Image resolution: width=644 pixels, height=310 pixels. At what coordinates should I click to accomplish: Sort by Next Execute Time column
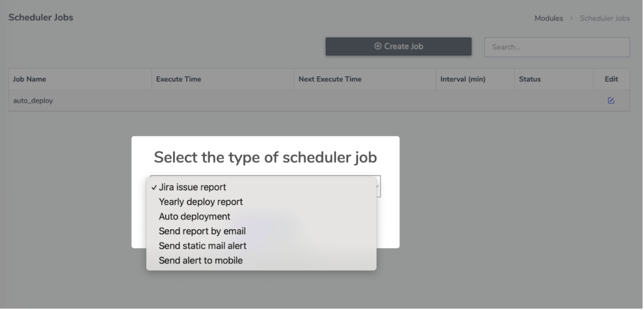pos(330,79)
